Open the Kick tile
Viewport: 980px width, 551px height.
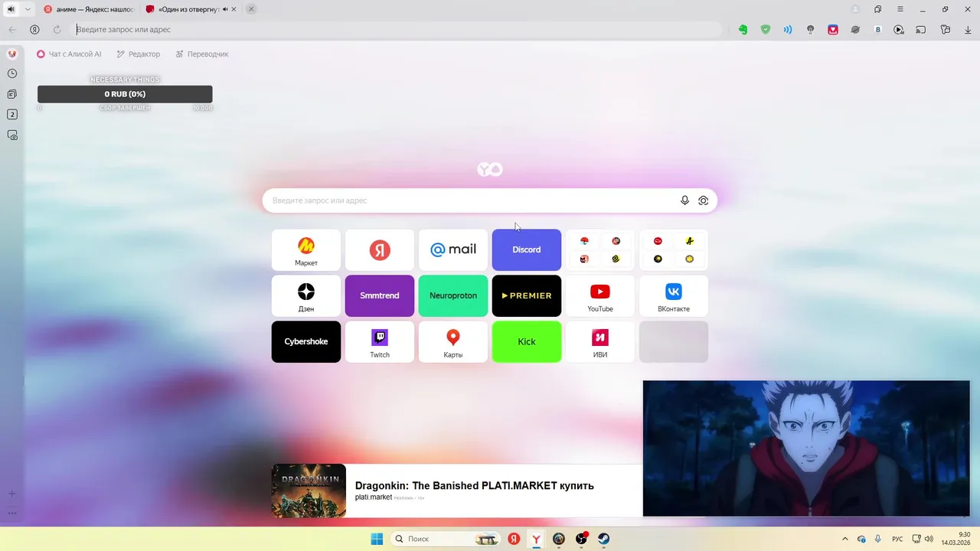point(527,342)
